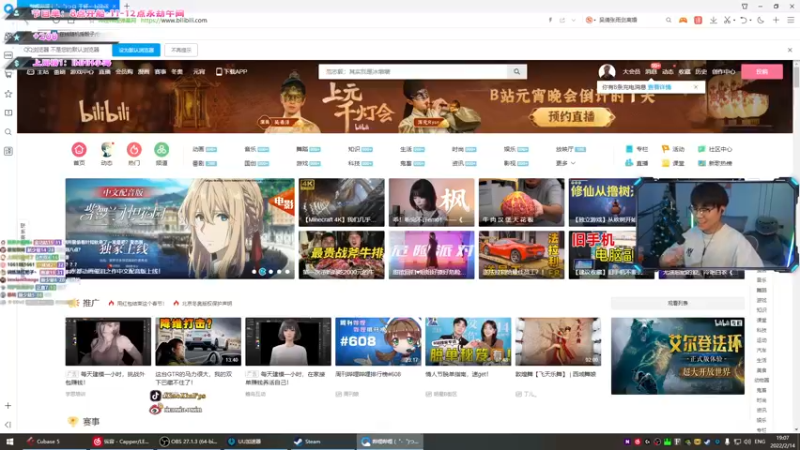Open the 首页 home circle icon

(x=79, y=149)
